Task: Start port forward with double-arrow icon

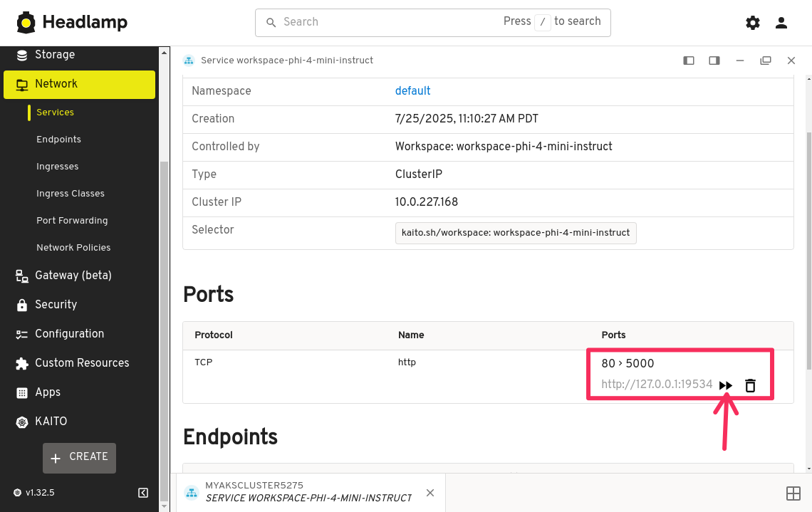Action: pyautogui.click(x=726, y=385)
